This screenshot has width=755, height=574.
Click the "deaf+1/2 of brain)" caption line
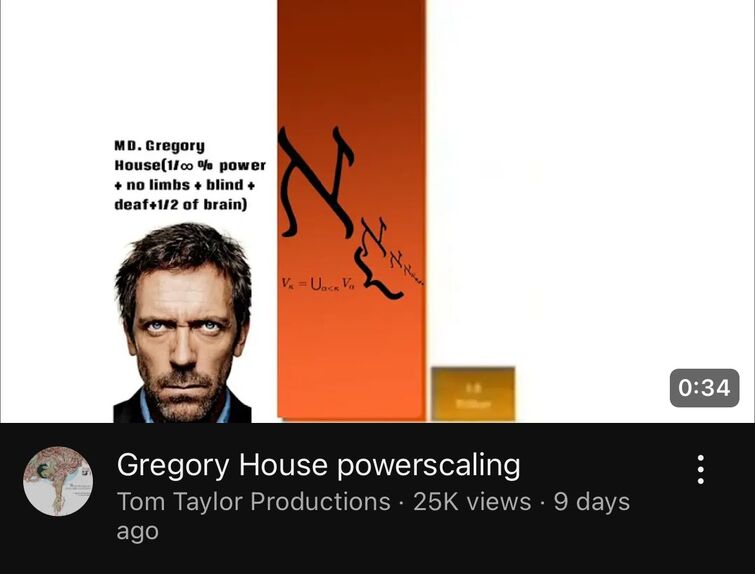[181, 205]
